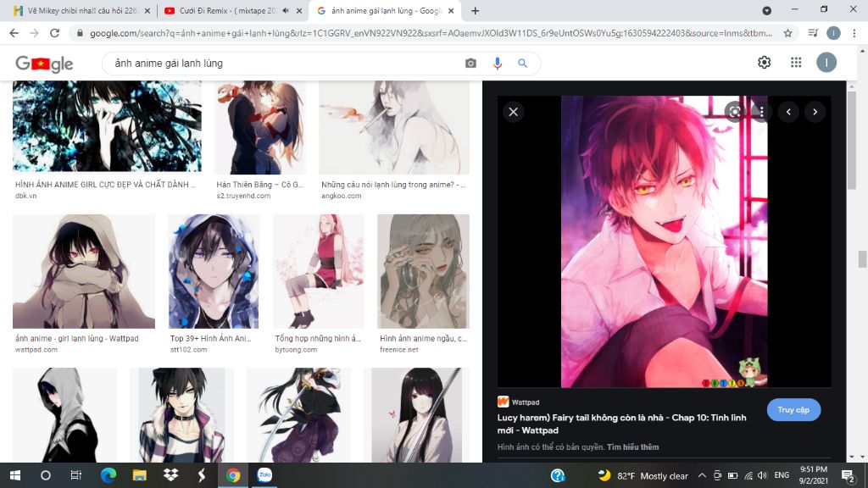Switch to Vẽ Mikey chibi tab
This screenshot has height=488, width=868.
[82, 10]
